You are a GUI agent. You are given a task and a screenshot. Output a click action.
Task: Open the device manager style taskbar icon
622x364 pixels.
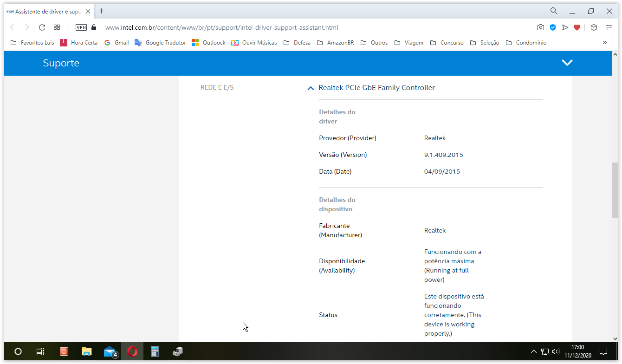(x=178, y=351)
